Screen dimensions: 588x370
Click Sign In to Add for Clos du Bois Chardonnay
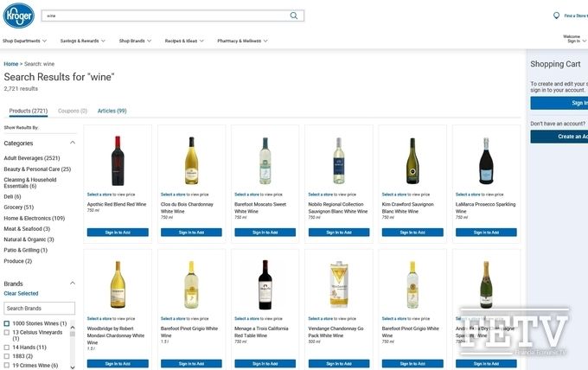[191, 233]
